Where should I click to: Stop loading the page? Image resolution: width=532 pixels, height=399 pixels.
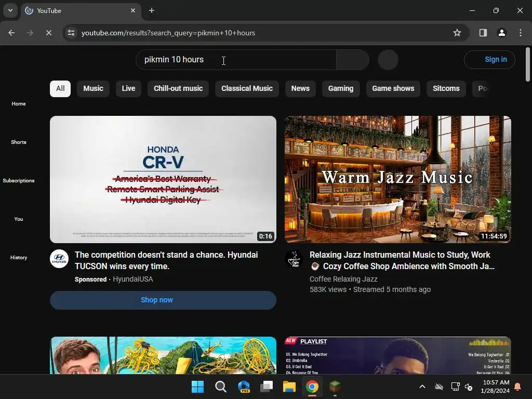coord(48,33)
